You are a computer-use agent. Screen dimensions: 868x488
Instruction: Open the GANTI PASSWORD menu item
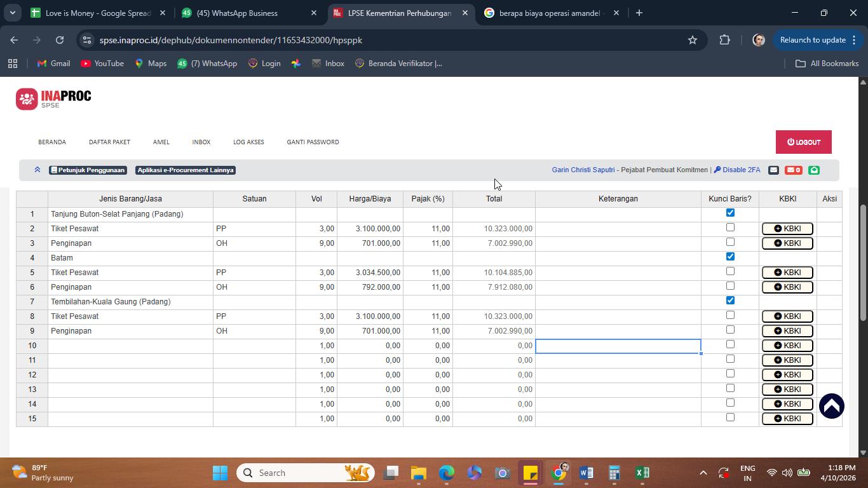click(313, 142)
